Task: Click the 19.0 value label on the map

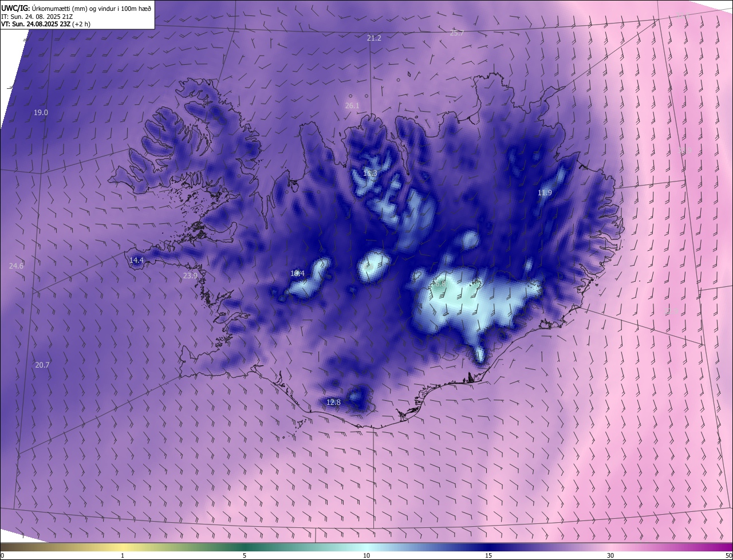Action: point(41,113)
